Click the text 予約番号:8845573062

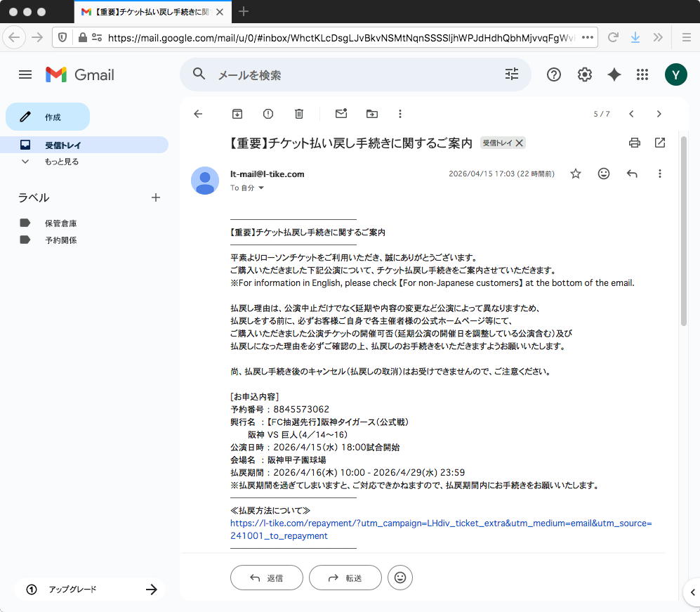pos(280,410)
